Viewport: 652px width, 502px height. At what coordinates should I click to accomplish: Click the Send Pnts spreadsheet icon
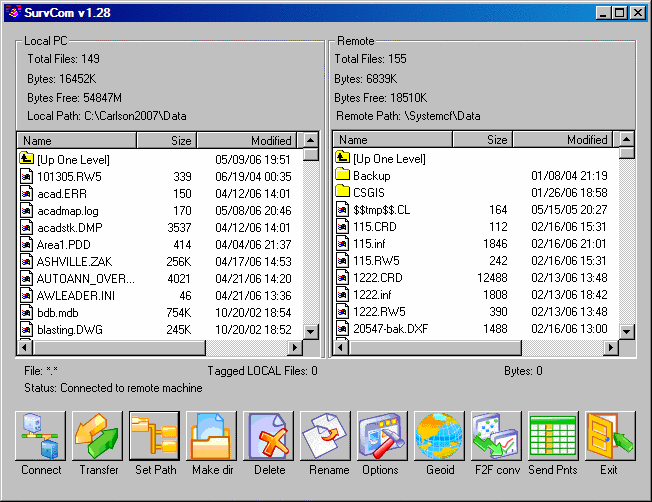(553, 435)
